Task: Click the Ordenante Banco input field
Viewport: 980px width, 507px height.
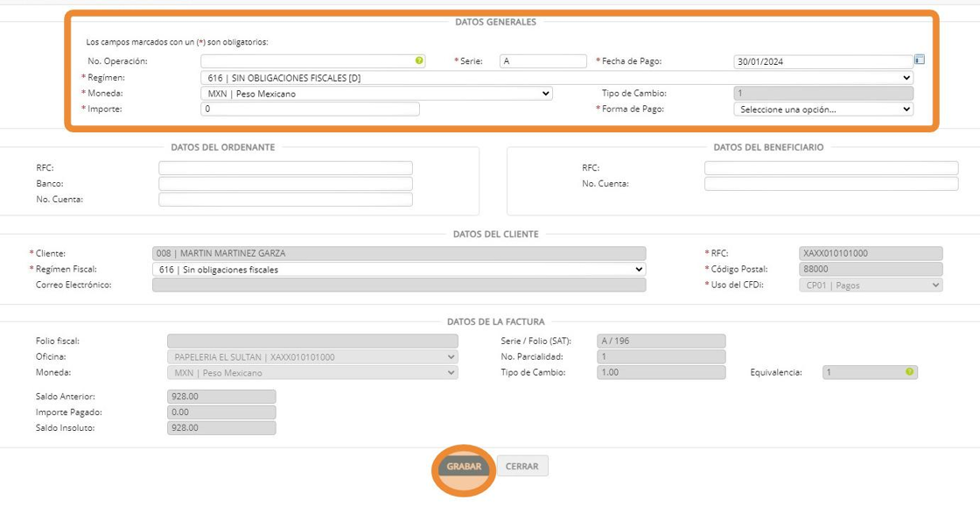Action: (285, 184)
